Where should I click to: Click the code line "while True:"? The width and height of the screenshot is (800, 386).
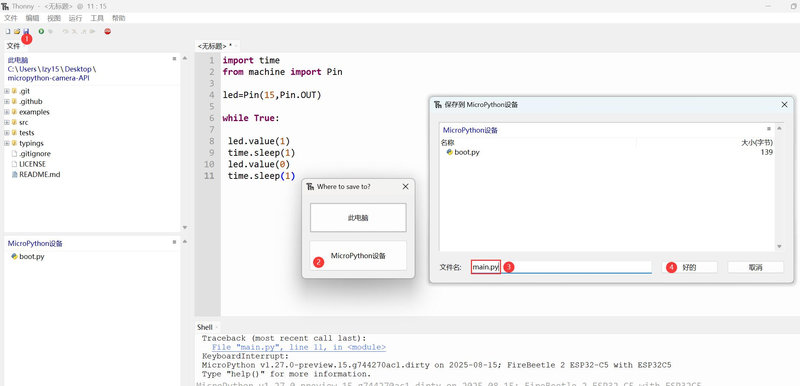[x=251, y=118]
